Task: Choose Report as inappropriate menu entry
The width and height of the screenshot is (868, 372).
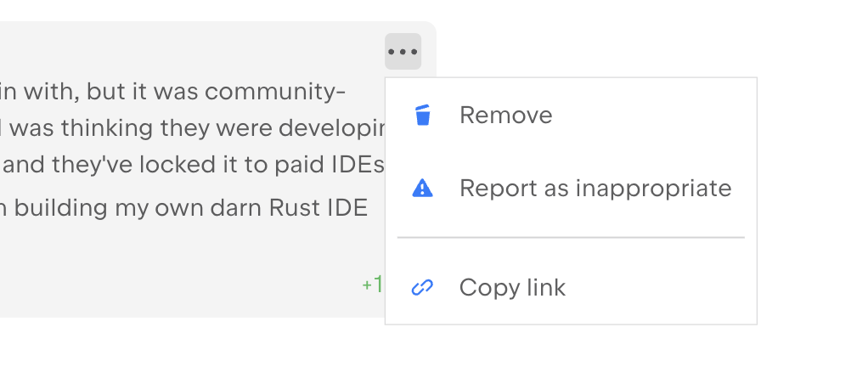Action: tap(571, 189)
